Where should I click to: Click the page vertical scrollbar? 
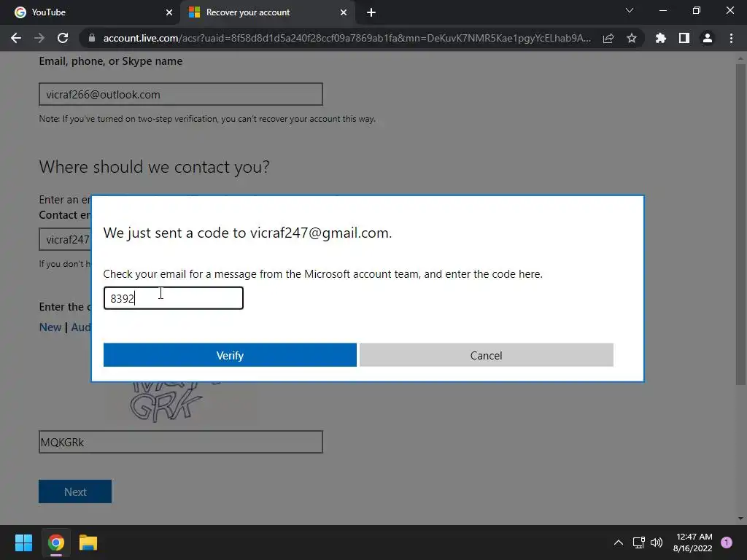point(740,224)
